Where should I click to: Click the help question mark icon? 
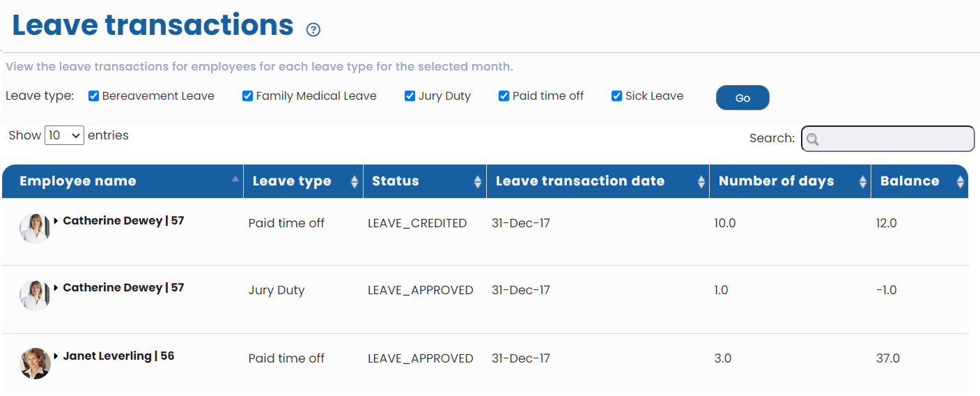313,29
